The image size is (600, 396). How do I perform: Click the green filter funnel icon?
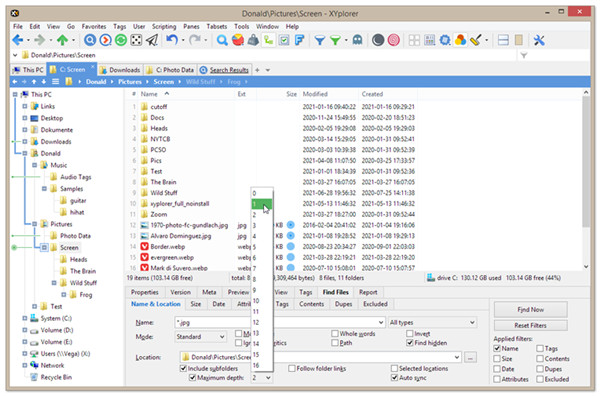[x=335, y=40]
